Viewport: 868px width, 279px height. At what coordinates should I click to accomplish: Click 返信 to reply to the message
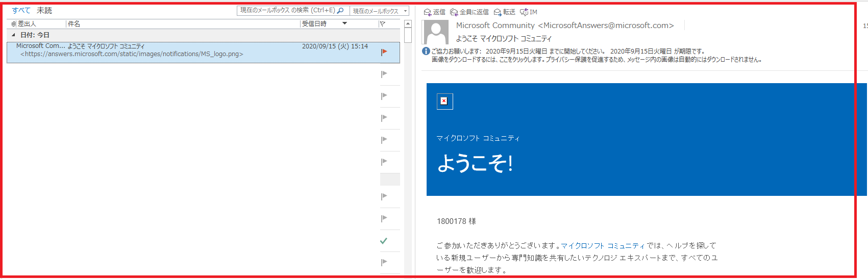click(435, 12)
